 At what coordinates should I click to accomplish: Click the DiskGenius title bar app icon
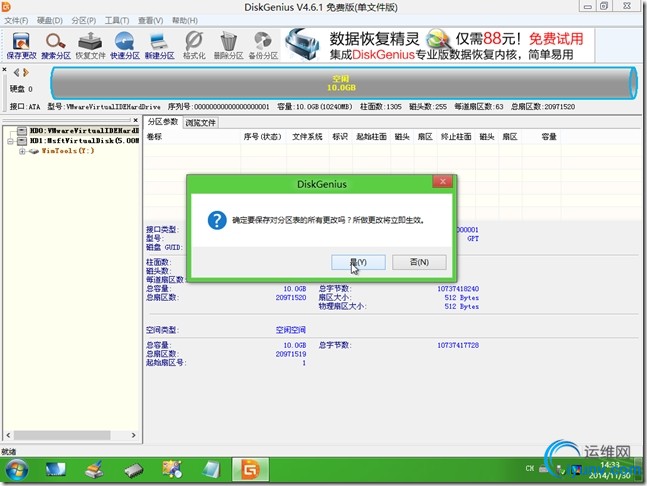(6, 6)
